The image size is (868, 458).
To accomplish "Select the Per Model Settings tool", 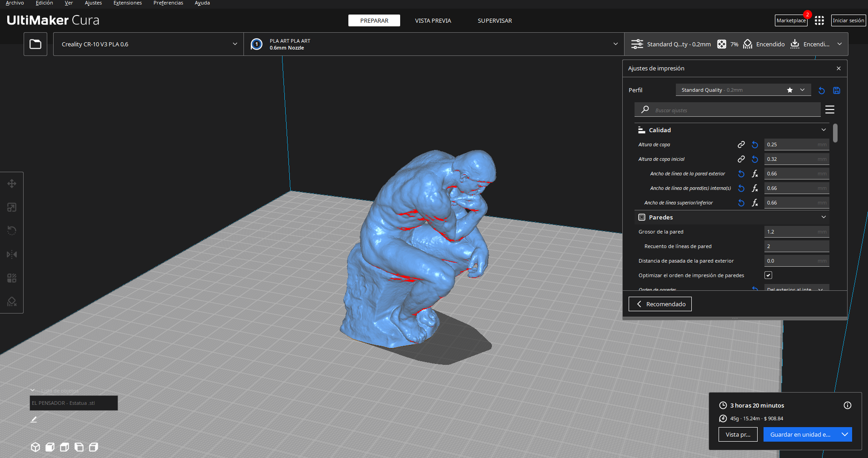I will coord(12,278).
